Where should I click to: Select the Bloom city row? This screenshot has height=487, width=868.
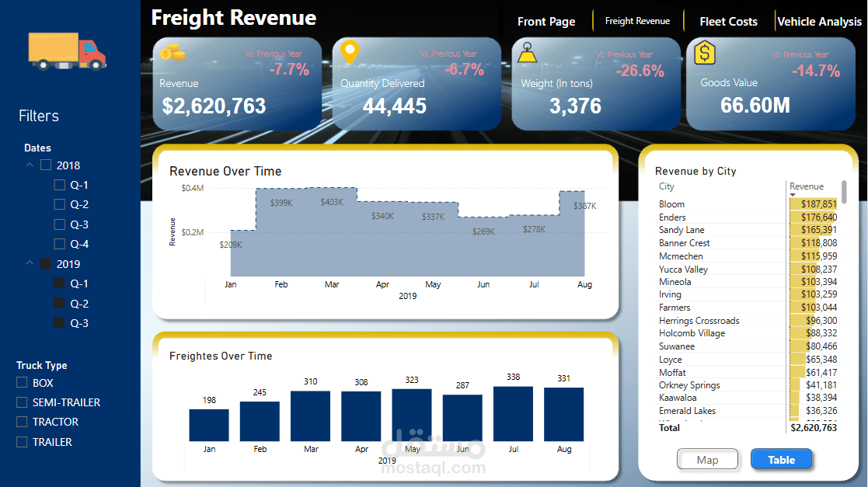coord(748,204)
